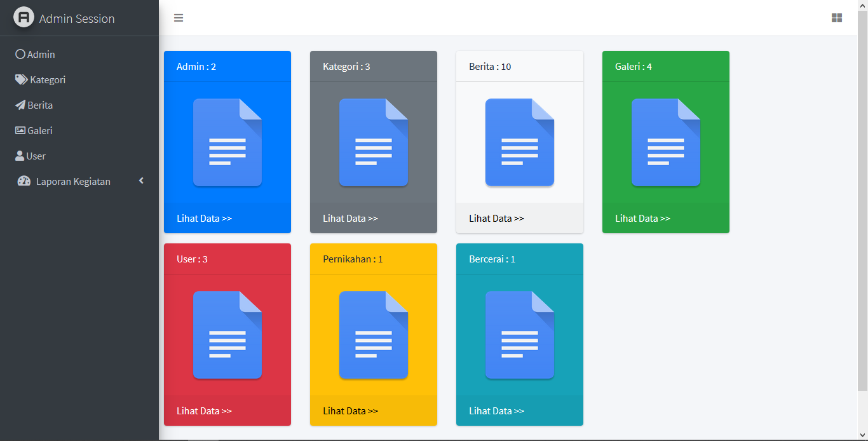Click the vertical page scrollbar thumb
The width and height of the screenshot is (868, 441).
(862, 200)
